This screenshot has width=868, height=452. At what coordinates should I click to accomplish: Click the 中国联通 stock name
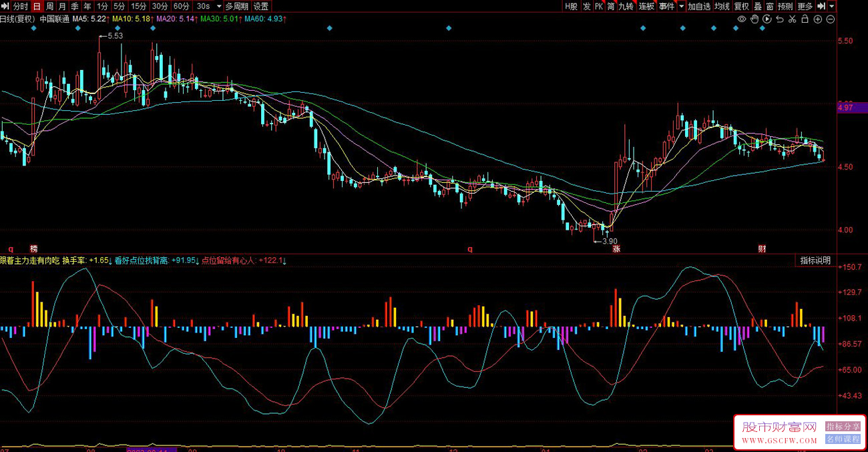54,19
